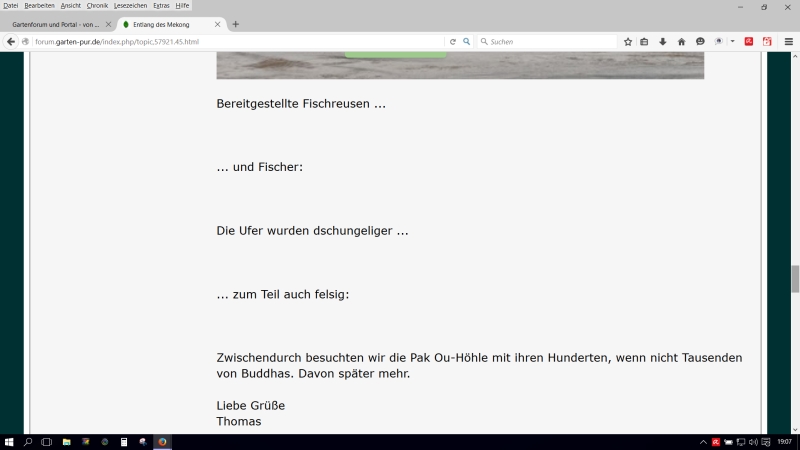800x450 pixels.
Task: Open the downloads arrow icon
Action: coord(662,42)
